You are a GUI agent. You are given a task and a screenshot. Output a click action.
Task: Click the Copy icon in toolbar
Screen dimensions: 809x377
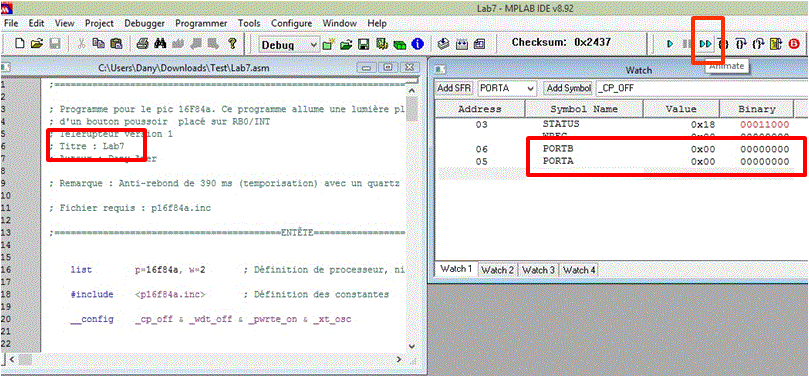coord(99,44)
